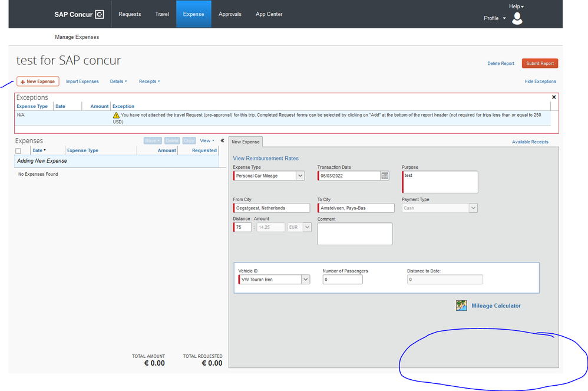Open the user profile avatar icon
This screenshot has height=391, width=588.
click(517, 18)
